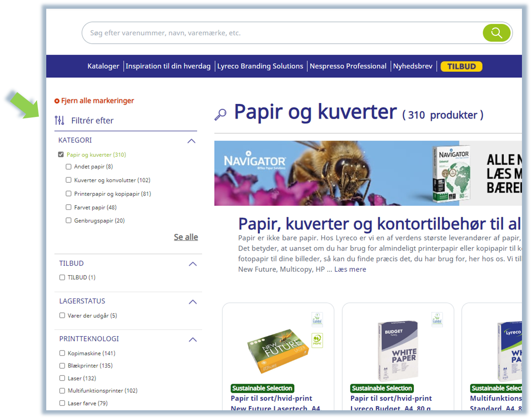Screen dimensions: 532x419
Task: Click the Filtrér efter heading text
Action: click(93, 120)
